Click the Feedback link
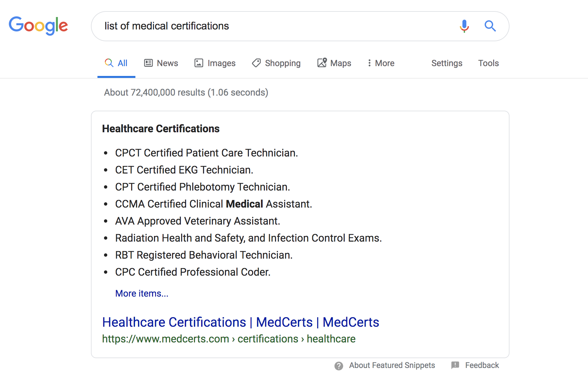This screenshot has width=588, height=385. tap(482, 365)
